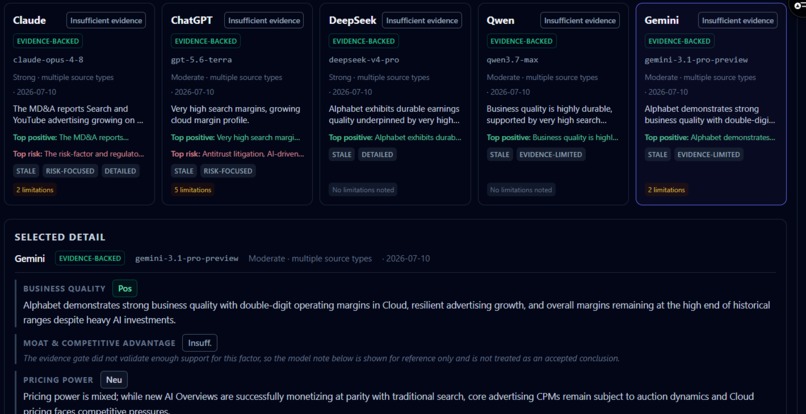Image resolution: width=806 pixels, height=414 pixels.
Task: Click Claude's Insufficient evidence badge
Action: pyautogui.click(x=106, y=21)
